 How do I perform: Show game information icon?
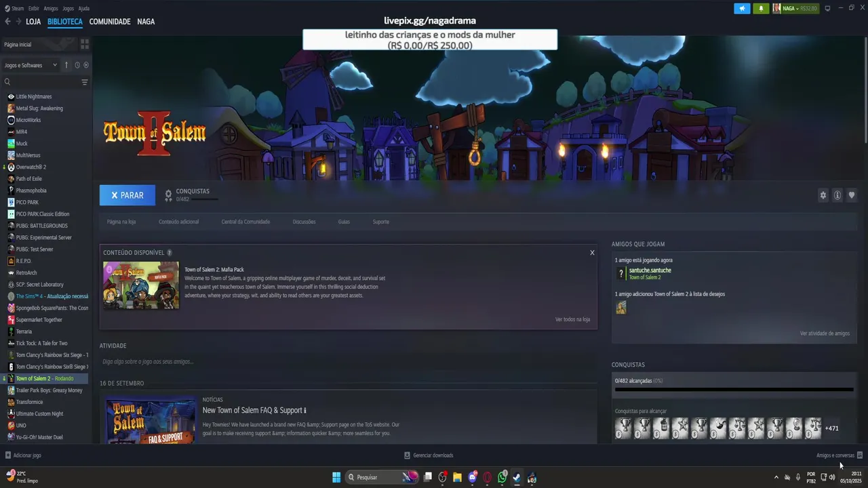coord(837,195)
